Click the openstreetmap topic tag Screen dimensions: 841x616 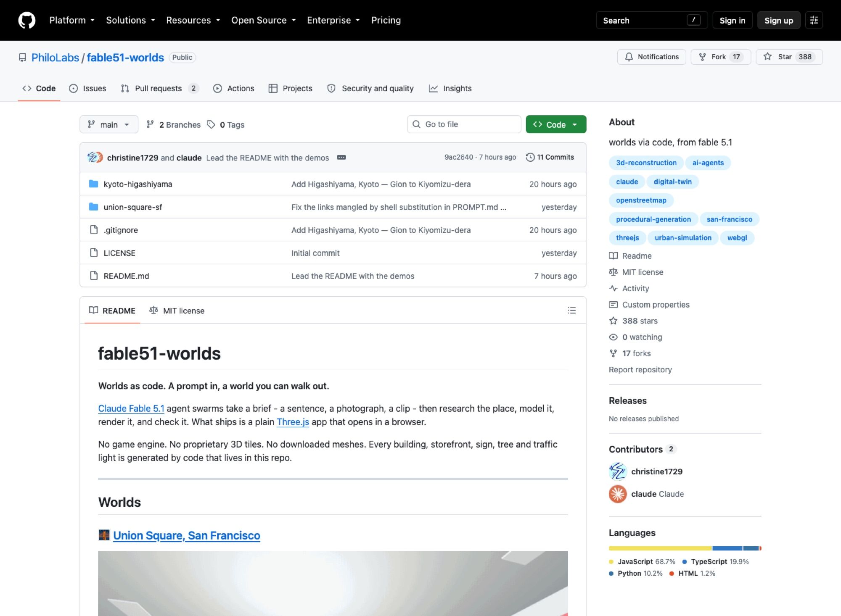[x=641, y=200]
